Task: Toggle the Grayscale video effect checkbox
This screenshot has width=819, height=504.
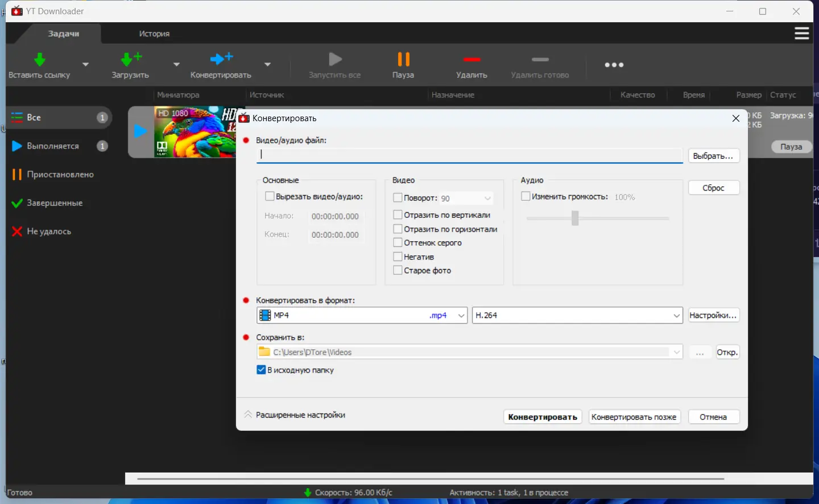Action: [x=398, y=243]
